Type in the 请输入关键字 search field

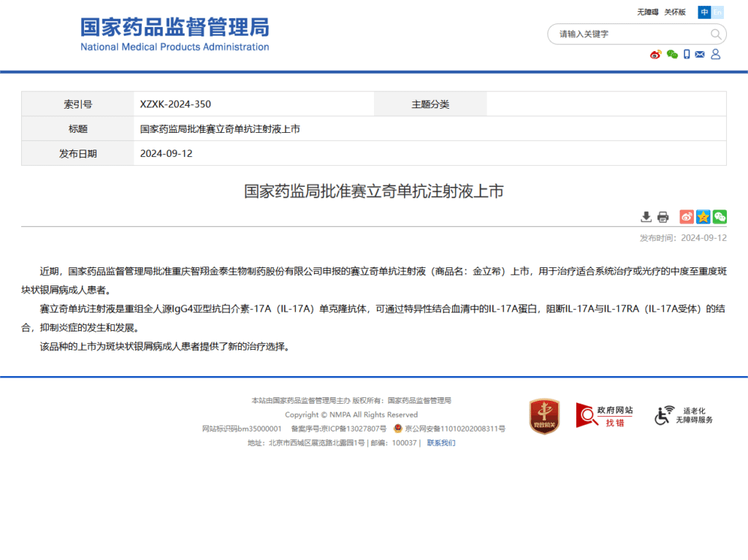point(628,34)
